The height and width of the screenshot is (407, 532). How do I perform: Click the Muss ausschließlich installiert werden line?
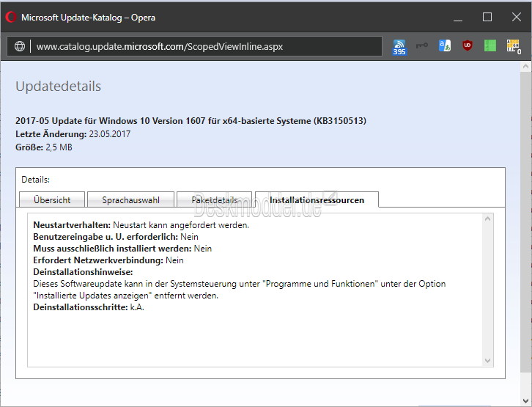(122, 249)
